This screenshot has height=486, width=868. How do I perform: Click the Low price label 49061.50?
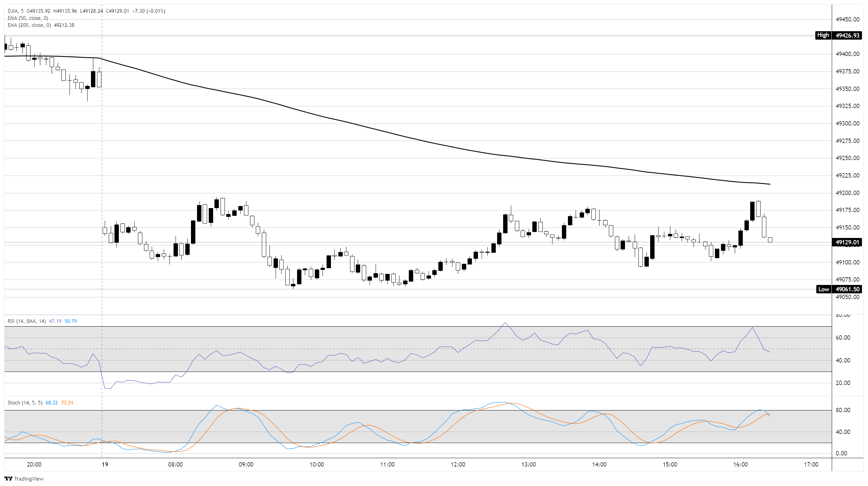tap(848, 289)
